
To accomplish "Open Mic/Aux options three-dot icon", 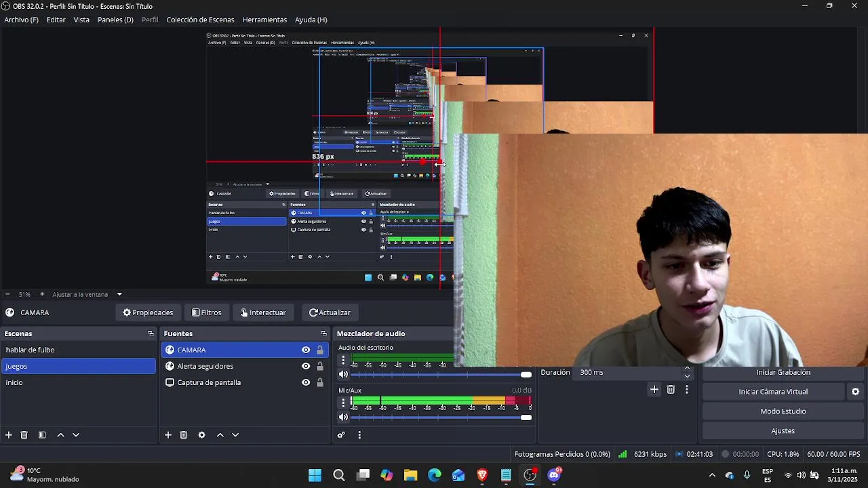I will (x=343, y=403).
